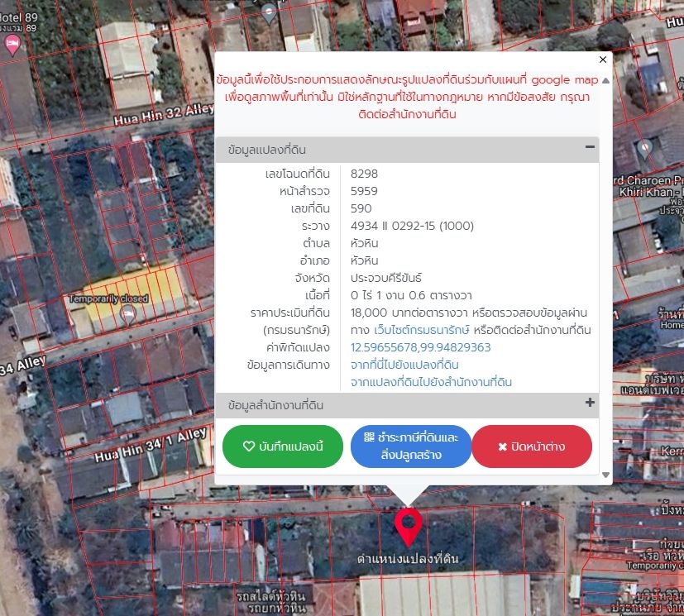Open the เว็บไซต์กรมธนารักษ์ link

(421, 330)
